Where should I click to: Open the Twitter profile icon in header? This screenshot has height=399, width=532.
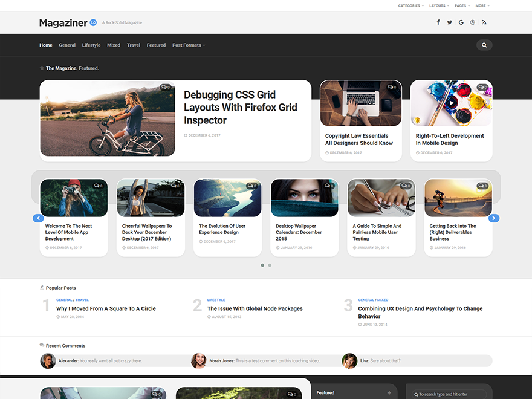pos(449,22)
